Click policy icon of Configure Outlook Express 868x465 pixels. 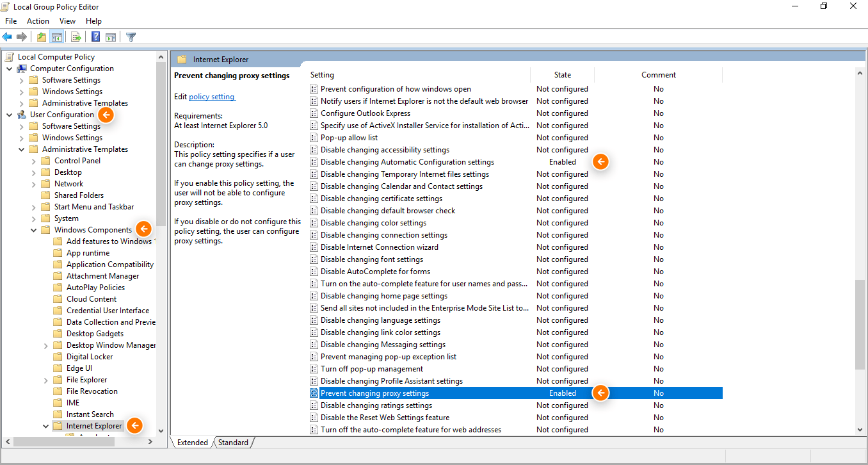[314, 113]
